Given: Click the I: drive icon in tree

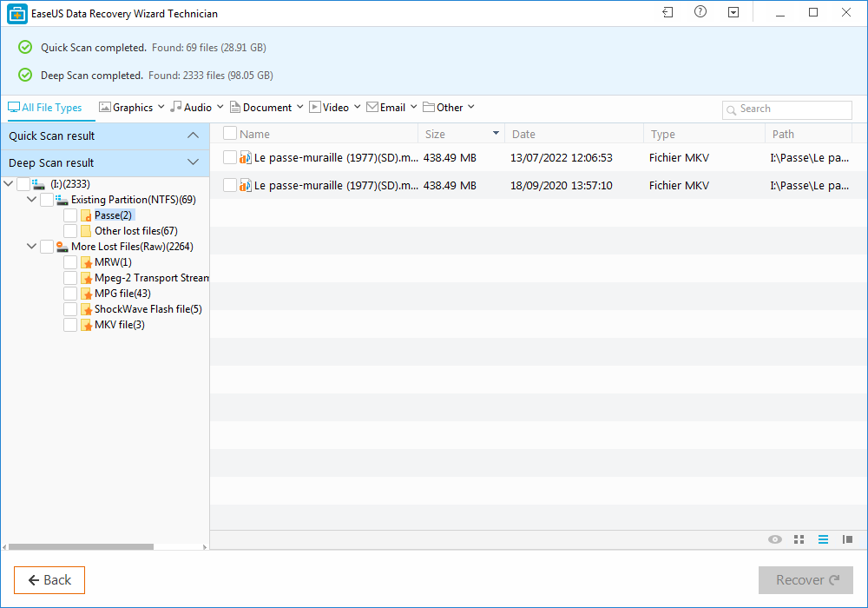Looking at the screenshot, I should coord(38,184).
